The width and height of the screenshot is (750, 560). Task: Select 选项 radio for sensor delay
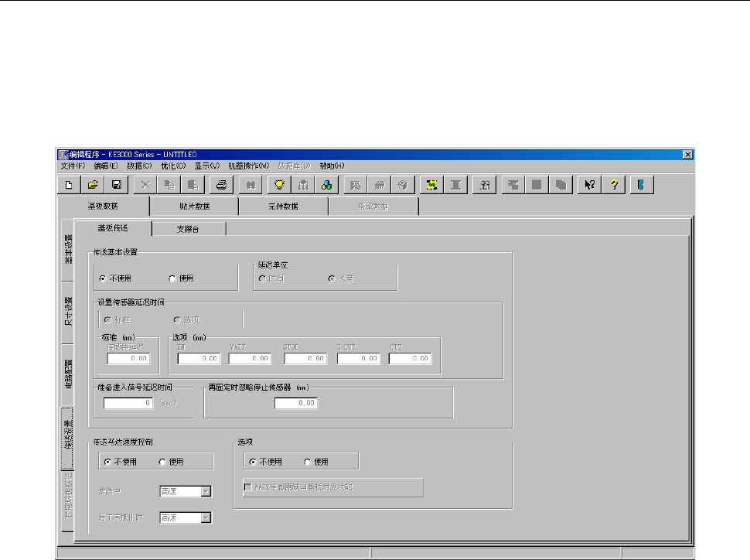pos(186,319)
